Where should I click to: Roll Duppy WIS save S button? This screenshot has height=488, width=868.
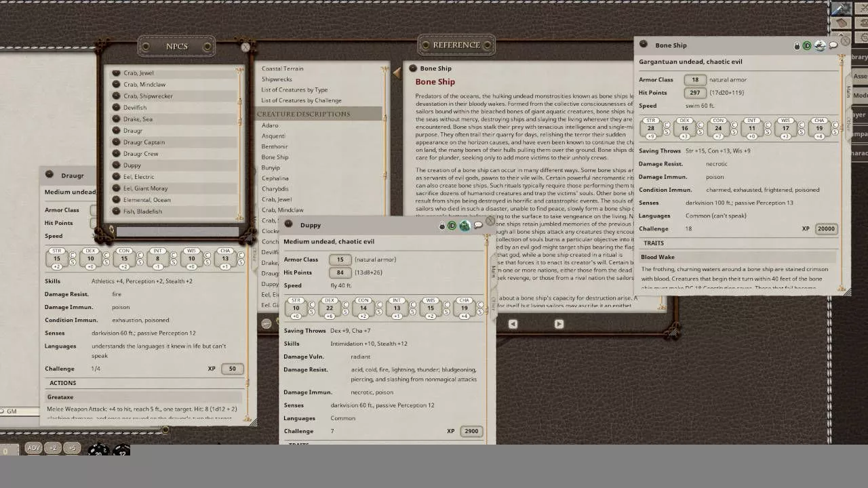[x=446, y=312]
